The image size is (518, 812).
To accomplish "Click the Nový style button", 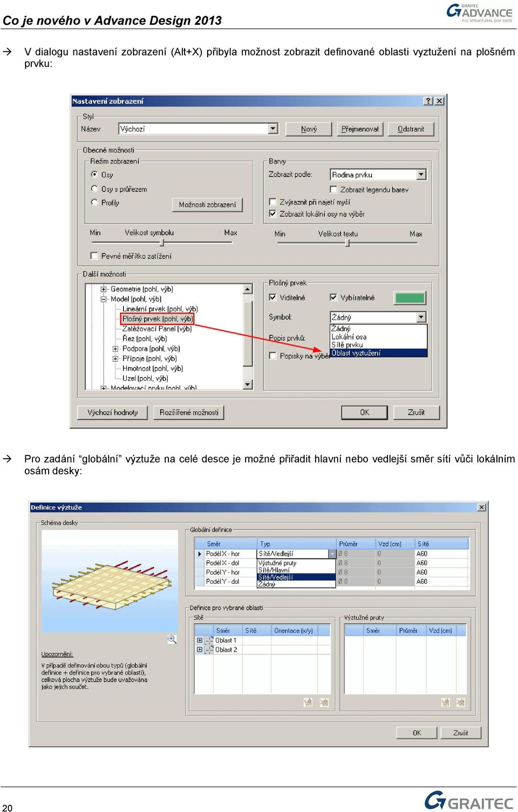I will coord(309,129).
